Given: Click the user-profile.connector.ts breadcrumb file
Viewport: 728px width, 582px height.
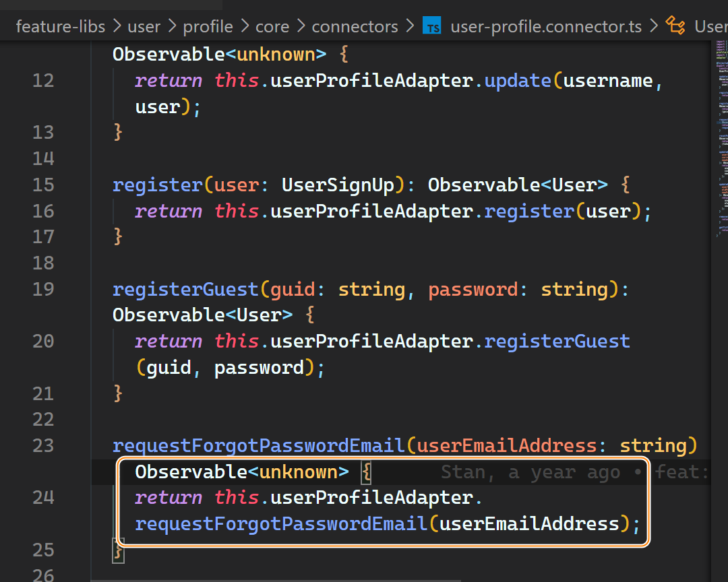Looking at the screenshot, I should 546,26.
